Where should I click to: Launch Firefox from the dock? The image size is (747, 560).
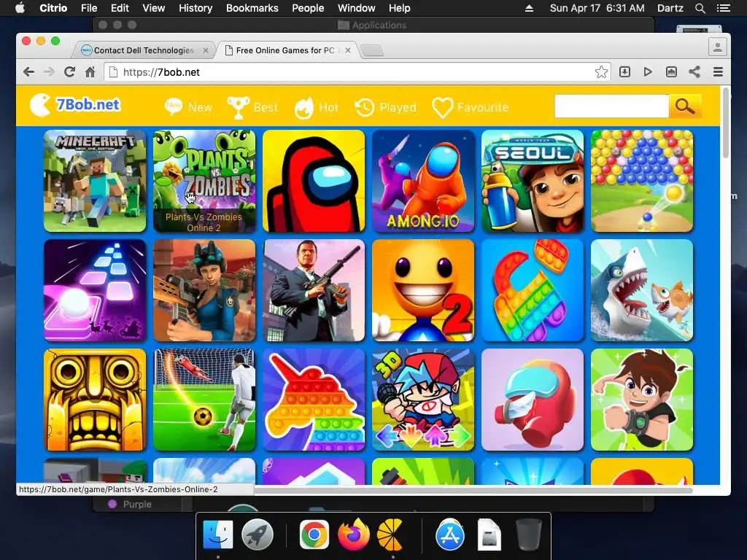point(354,534)
